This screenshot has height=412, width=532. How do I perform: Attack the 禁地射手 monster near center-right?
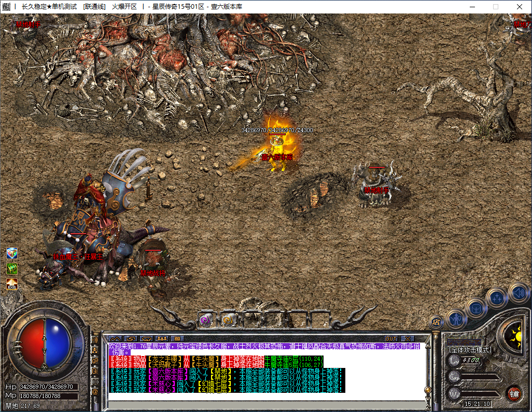click(376, 186)
